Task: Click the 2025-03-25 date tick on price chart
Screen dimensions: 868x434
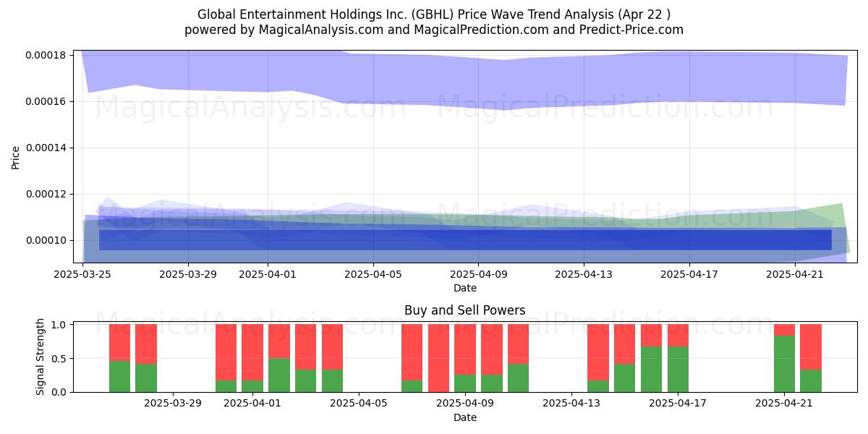Action: pyautogui.click(x=82, y=274)
